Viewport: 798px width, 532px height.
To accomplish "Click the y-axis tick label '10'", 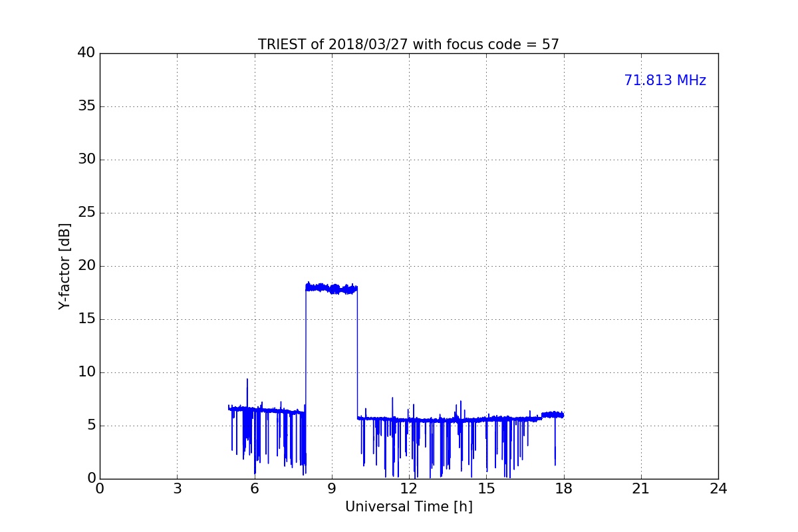I will (x=86, y=372).
